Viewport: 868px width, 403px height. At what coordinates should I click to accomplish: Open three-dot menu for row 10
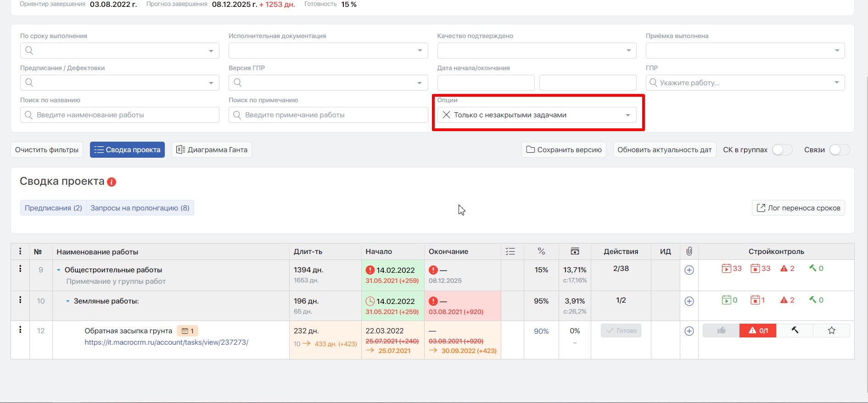[20, 300]
